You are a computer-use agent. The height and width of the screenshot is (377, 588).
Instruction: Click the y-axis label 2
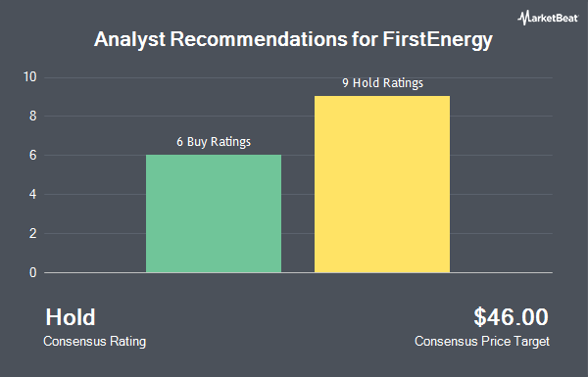(x=33, y=233)
